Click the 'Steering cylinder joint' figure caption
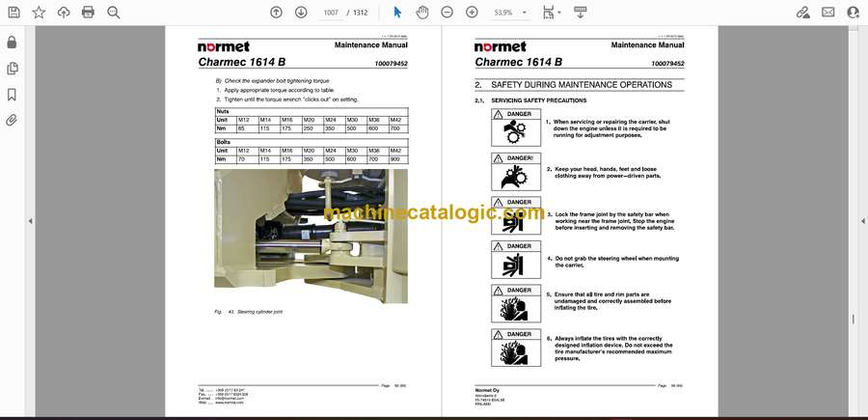Screen dimensions: 868x420 (x=259, y=312)
